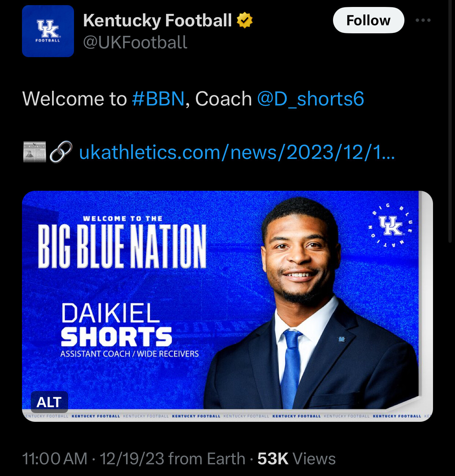
Task: Click the coach's portrait in the image
Action: (x=311, y=303)
